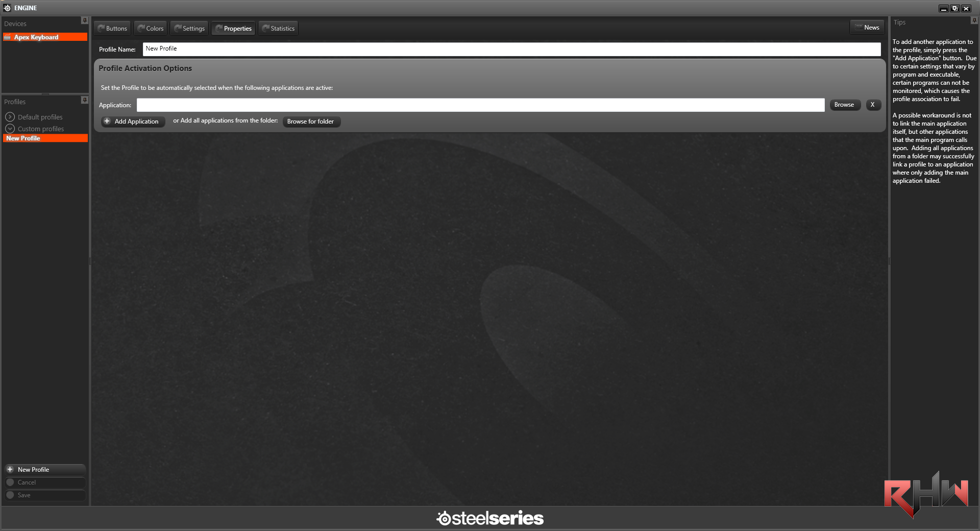View the Statistics tab
Screen dimensions: 980x531
[278, 29]
